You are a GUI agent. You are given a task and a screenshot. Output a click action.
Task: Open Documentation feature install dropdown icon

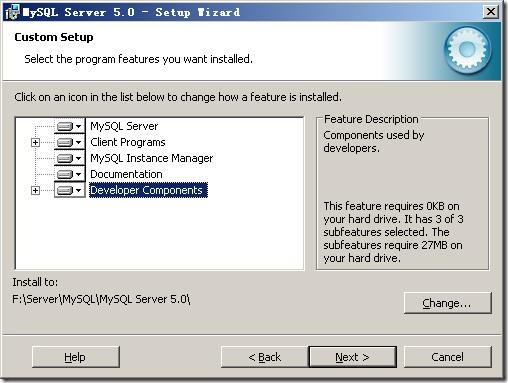69,174
